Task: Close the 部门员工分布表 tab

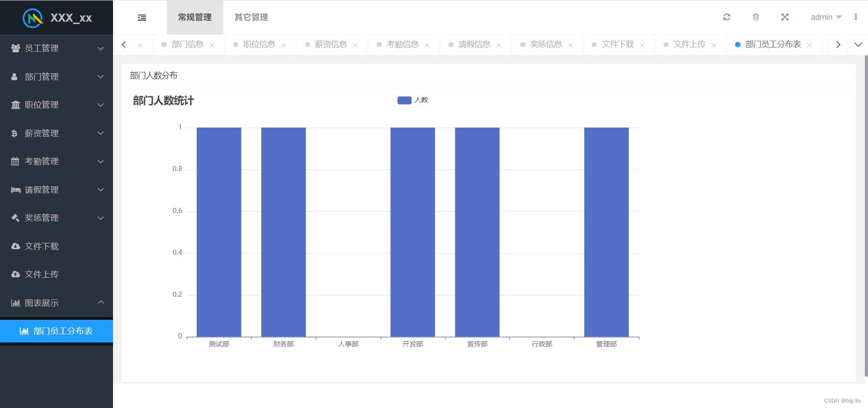Action: click(x=809, y=45)
